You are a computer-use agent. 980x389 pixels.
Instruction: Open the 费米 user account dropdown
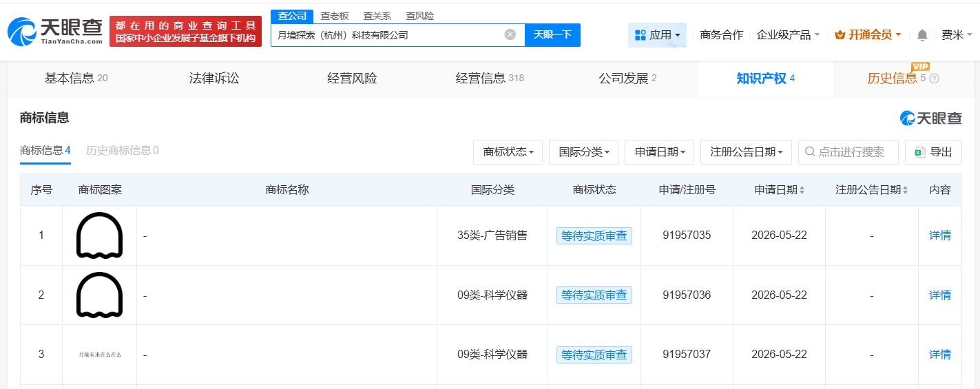point(957,35)
